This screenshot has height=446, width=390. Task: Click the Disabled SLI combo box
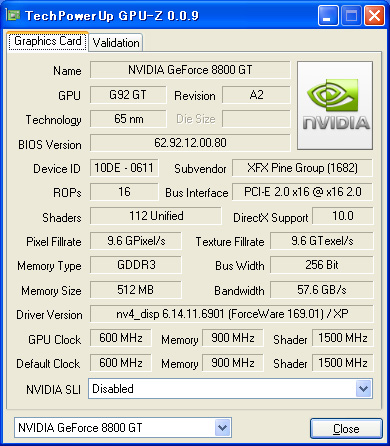230,388
